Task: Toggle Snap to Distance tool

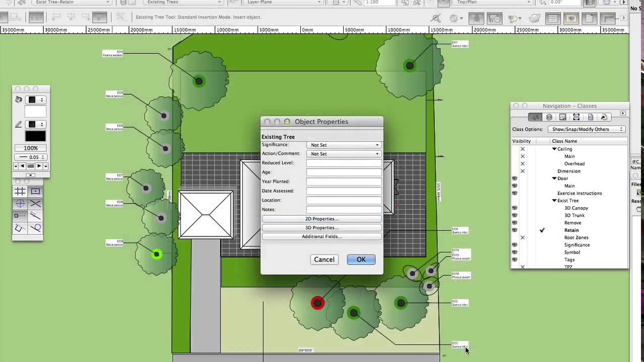Action: click(35, 216)
